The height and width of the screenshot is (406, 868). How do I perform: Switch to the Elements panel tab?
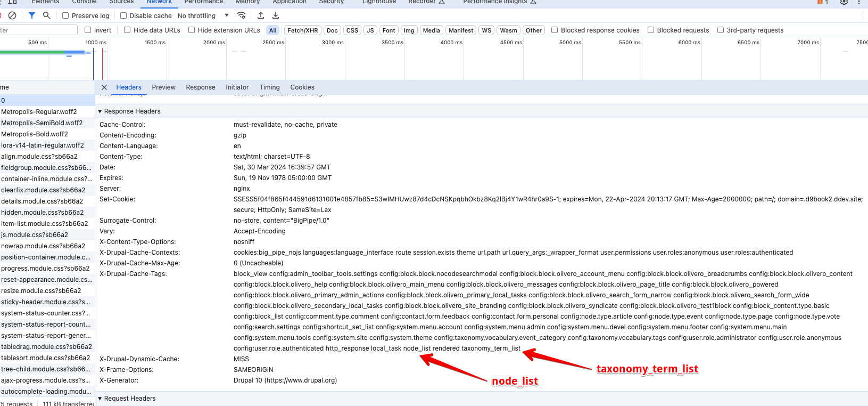click(x=45, y=2)
